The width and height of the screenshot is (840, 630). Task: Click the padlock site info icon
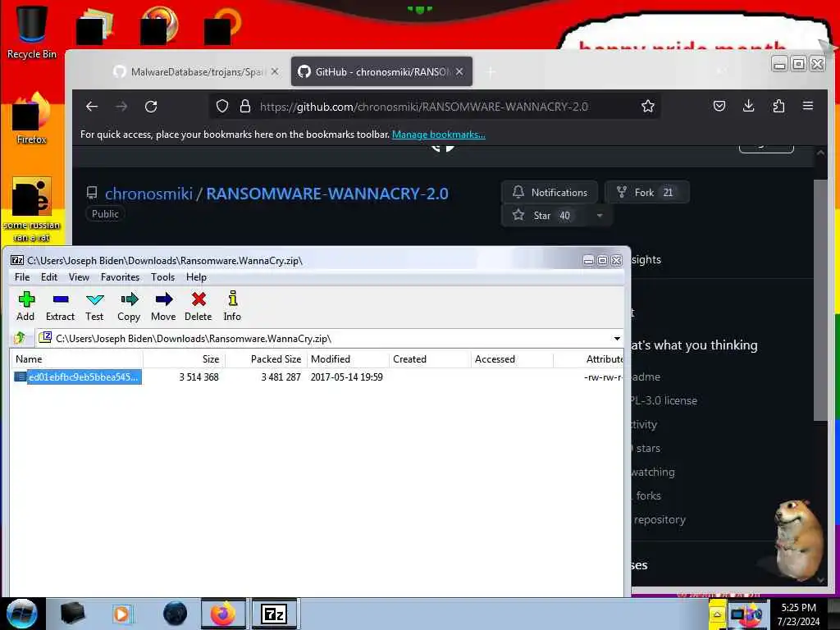tap(245, 106)
